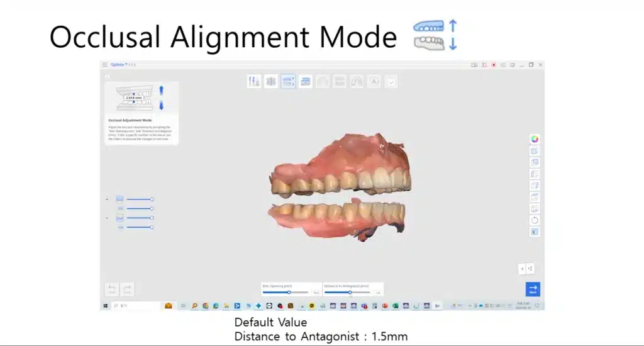Click the Redo button

(127, 289)
